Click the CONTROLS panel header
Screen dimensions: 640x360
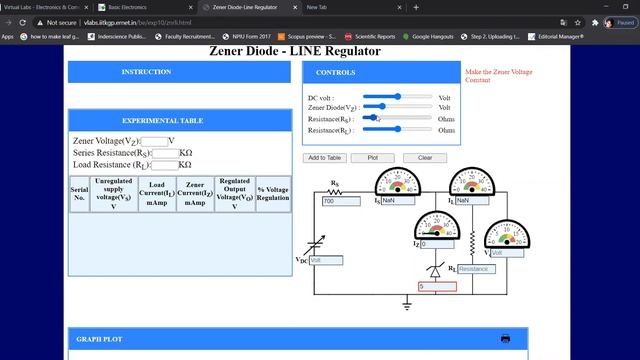pyautogui.click(x=381, y=72)
